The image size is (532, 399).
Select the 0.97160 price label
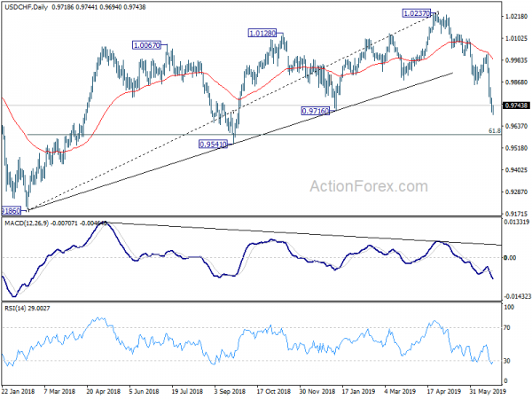pyautogui.click(x=315, y=111)
